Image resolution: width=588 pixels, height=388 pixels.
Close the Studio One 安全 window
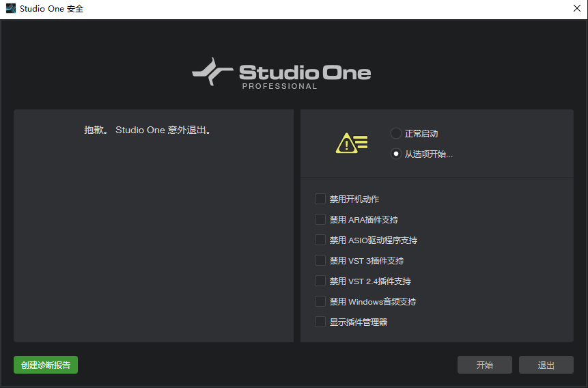(x=577, y=8)
